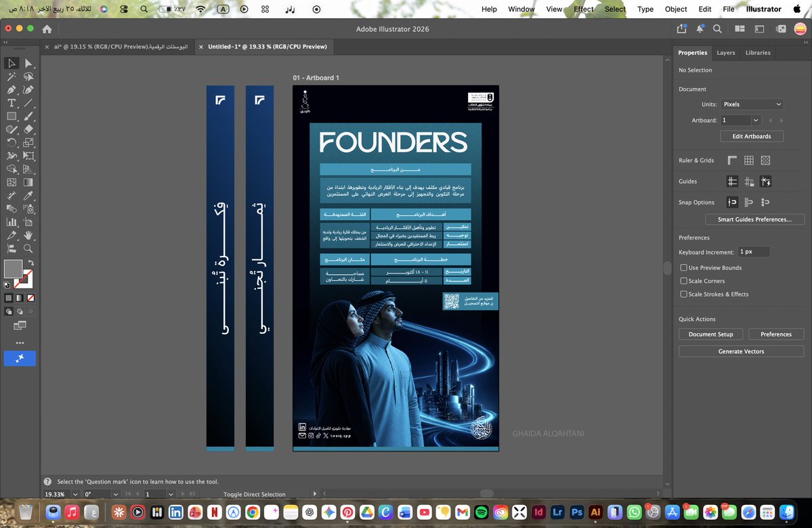
Task: Open the Share document icon
Action: pyautogui.click(x=681, y=29)
